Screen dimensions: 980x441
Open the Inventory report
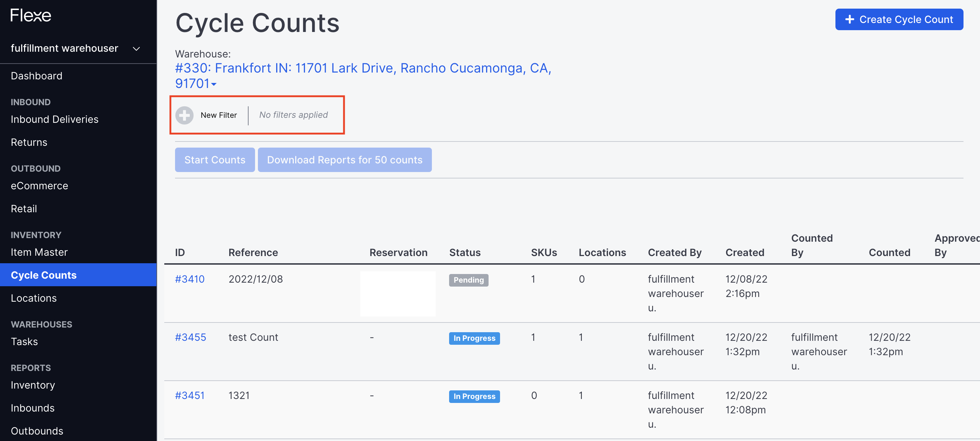pyautogui.click(x=33, y=385)
